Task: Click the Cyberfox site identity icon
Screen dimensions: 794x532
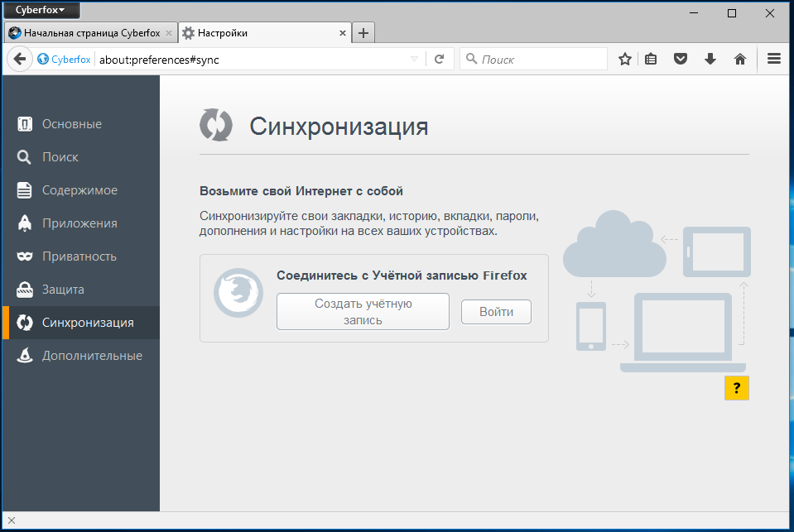Action: (x=43, y=60)
